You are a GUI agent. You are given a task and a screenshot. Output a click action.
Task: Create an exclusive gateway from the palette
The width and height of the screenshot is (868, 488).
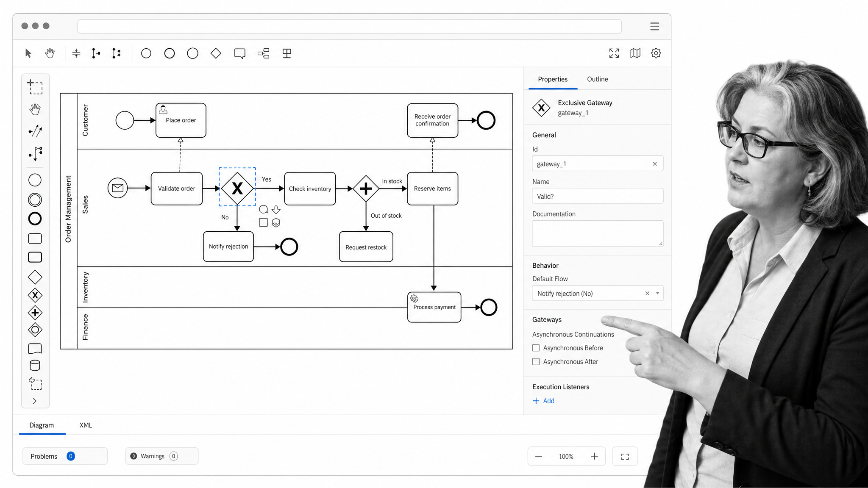pos(35,295)
